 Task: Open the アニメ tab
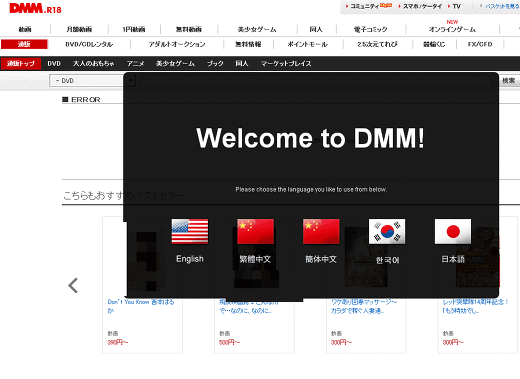(x=135, y=63)
